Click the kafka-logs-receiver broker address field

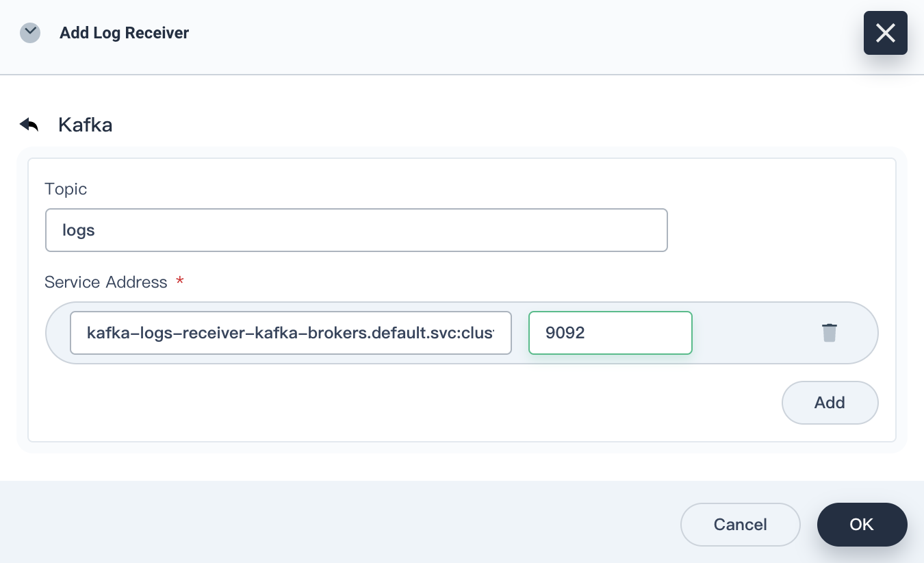click(x=291, y=333)
